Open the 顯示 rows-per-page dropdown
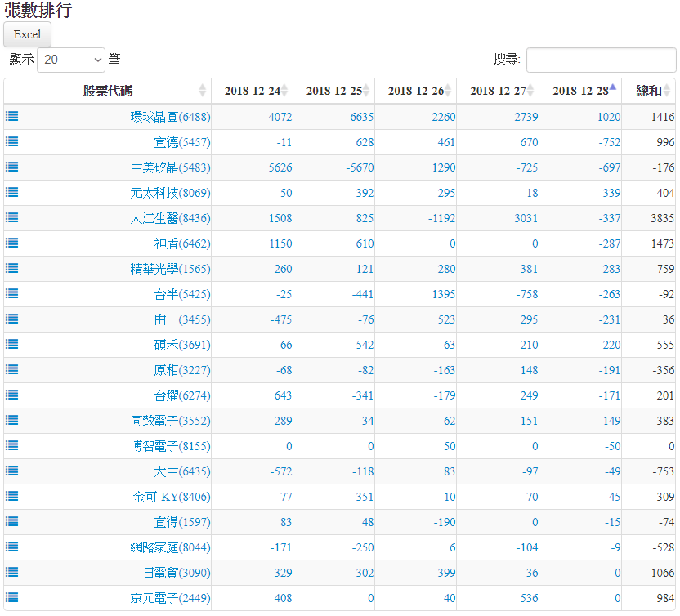Screen dimensions: 680x616 71,60
